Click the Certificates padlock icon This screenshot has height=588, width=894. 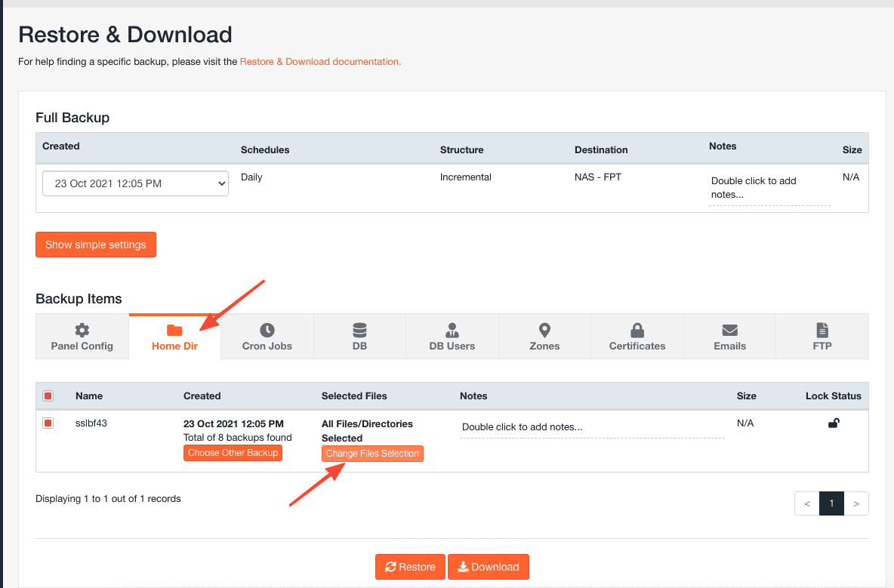pos(637,330)
